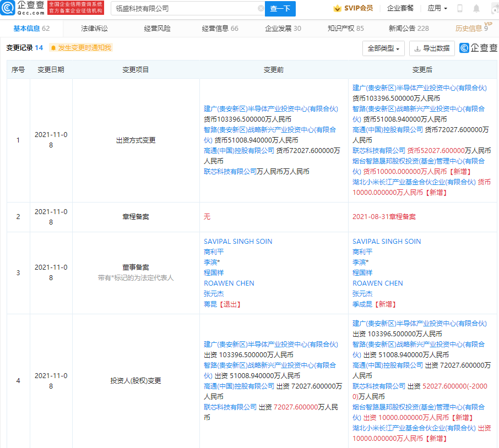
Task: Open 高通(中国)控股有限公司 link in row 4 变更前
Action: coord(239,386)
